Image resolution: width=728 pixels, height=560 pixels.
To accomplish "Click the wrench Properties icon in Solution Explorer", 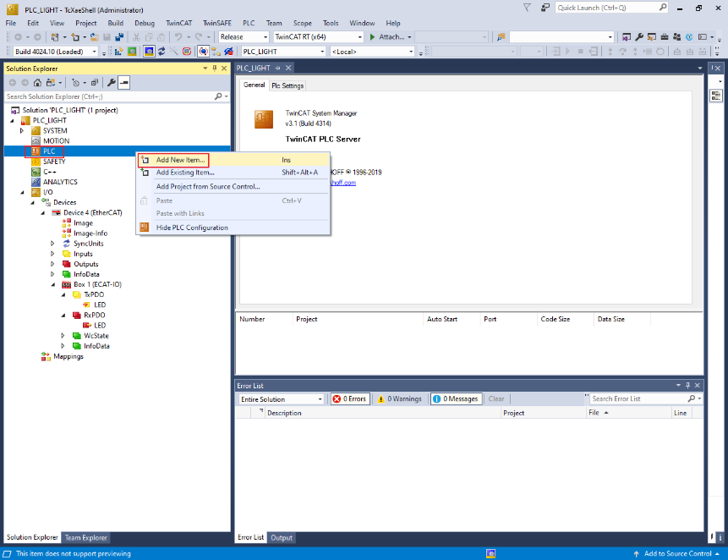I will (111, 82).
